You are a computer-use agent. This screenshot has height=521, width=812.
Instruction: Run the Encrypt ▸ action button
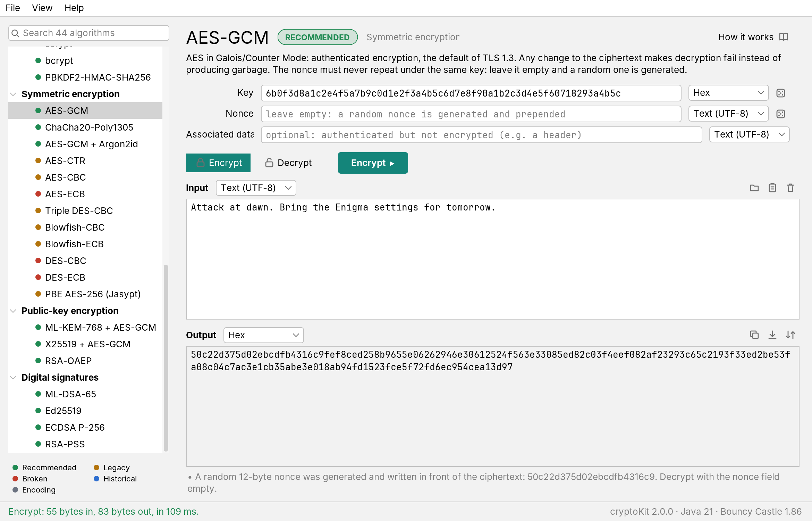pos(373,163)
